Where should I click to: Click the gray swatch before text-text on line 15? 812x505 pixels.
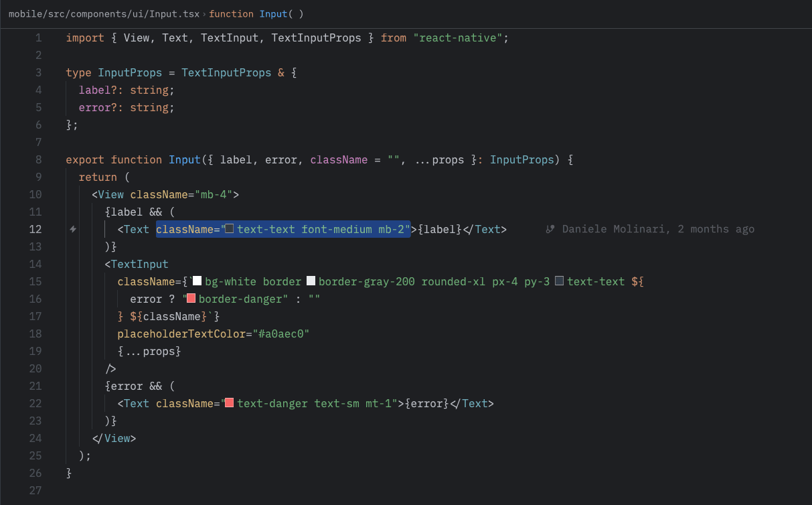pyautogui.click(x=560, y=281)
